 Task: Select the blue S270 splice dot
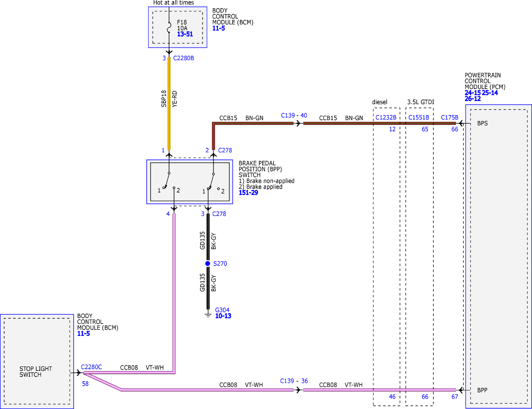point(208,264)
